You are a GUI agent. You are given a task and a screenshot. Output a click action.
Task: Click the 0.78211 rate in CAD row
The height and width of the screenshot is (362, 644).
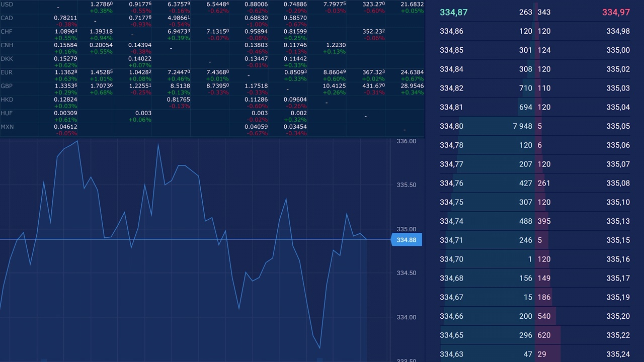tap(65, 18)
